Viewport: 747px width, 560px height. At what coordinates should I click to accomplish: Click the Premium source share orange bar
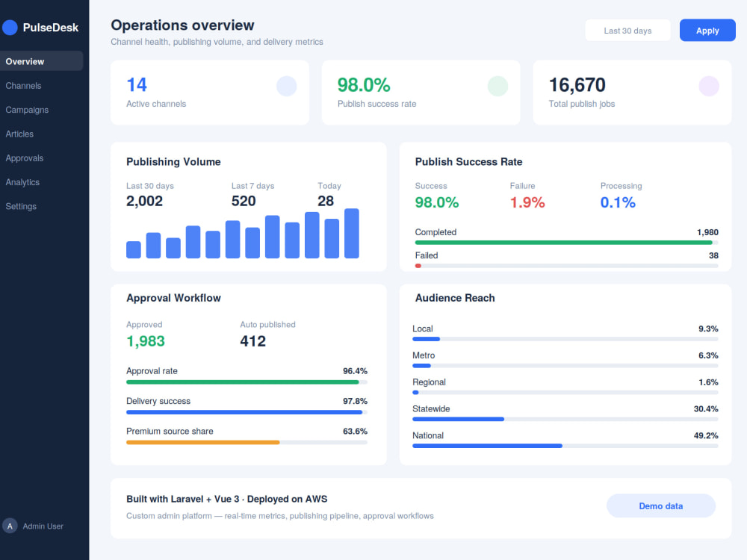click(x=203, y=442)
